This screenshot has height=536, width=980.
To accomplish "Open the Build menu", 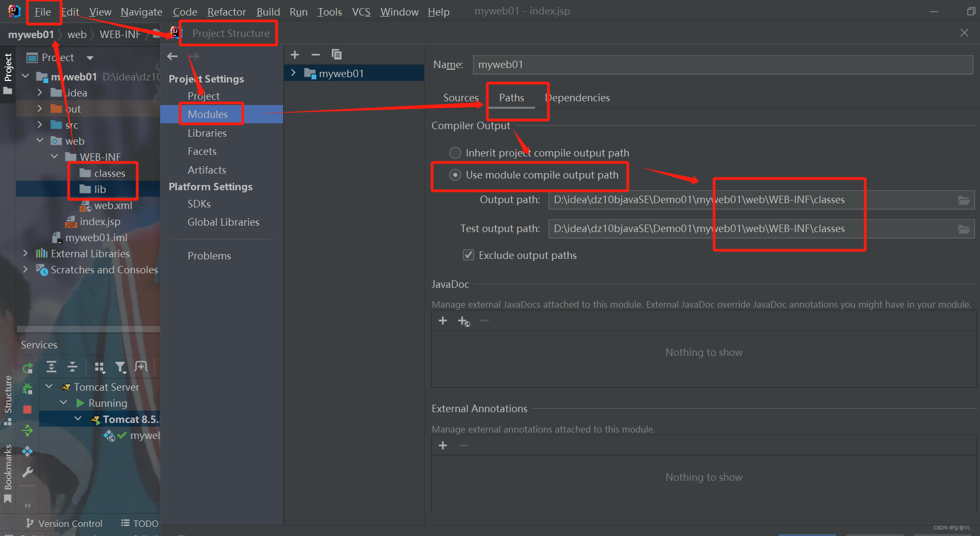I will tap(268, 12).
